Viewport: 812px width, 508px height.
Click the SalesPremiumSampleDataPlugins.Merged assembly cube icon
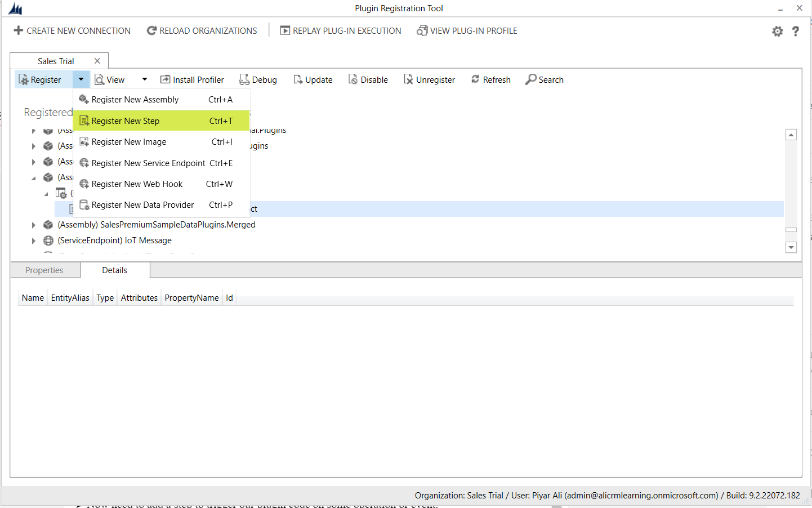pyautogui.click(x=48, y=225)
